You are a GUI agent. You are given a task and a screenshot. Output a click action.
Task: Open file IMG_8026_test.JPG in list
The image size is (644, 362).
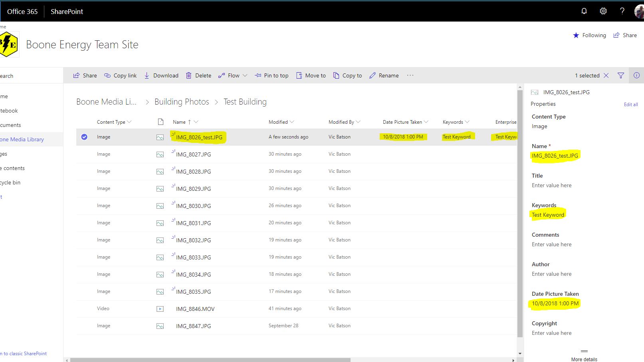click(199, 137)
